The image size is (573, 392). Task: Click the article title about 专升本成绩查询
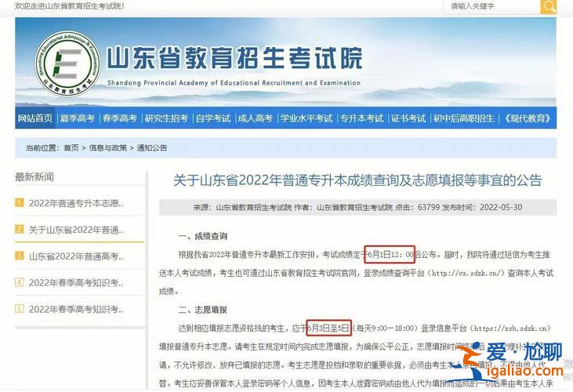pyautogui.click(x=357, y=180)
